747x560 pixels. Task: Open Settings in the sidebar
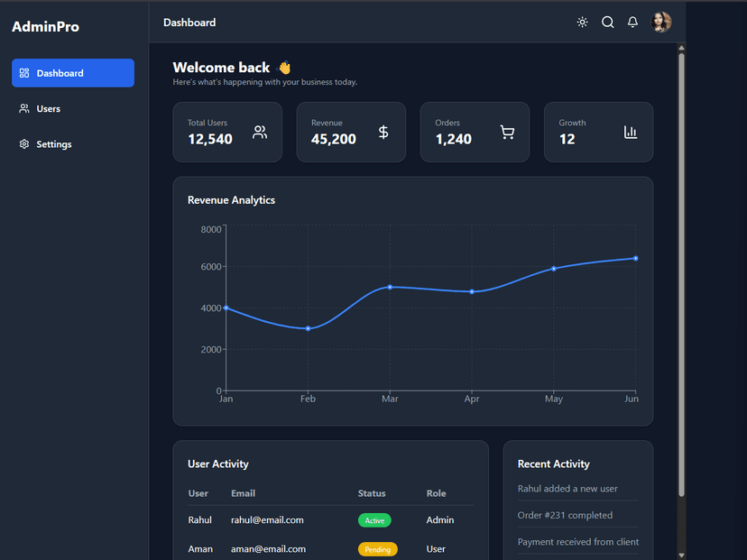(73, 143)
